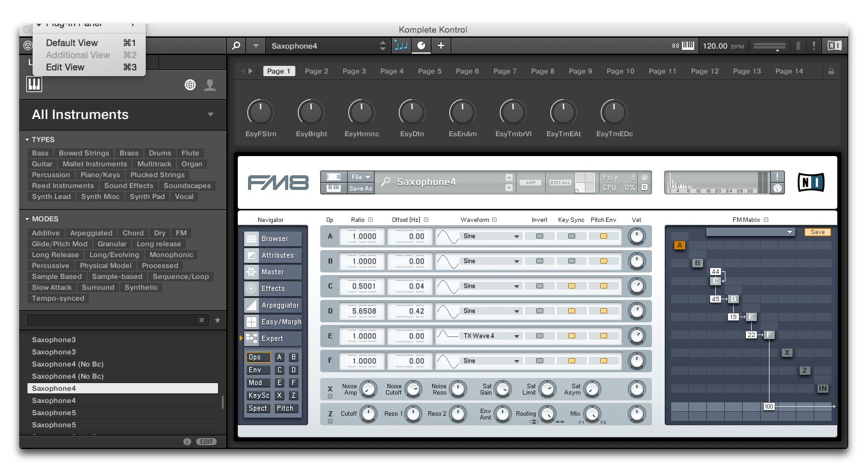
Task: Open the scale and arpeggiator notes icon
Action: pyautogui.click(x=401, y=45)
